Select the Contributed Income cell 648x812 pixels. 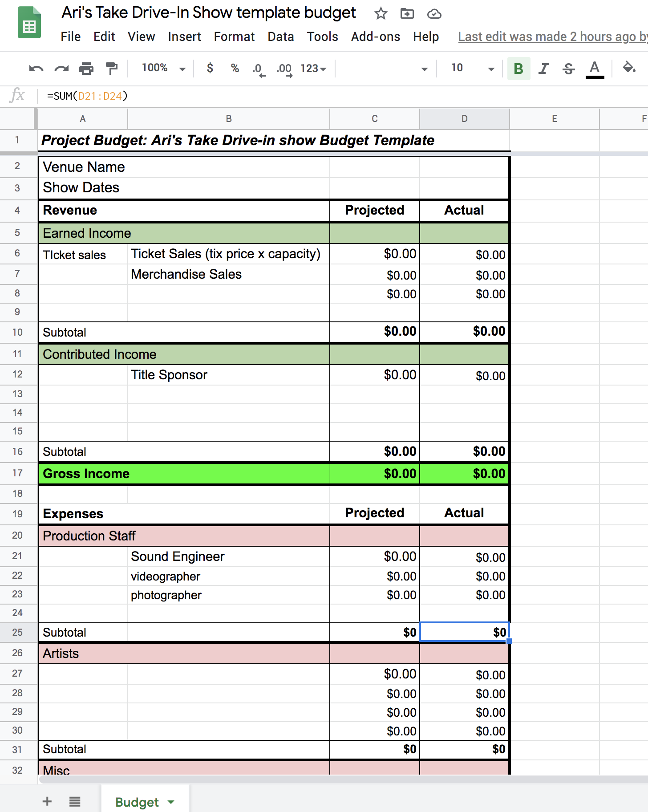click(x=184, y=354)
